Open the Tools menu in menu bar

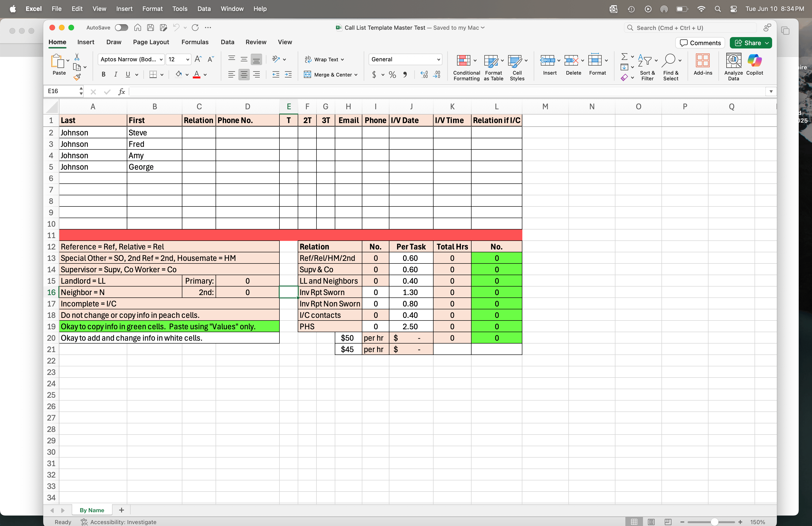tap(180, 9)
